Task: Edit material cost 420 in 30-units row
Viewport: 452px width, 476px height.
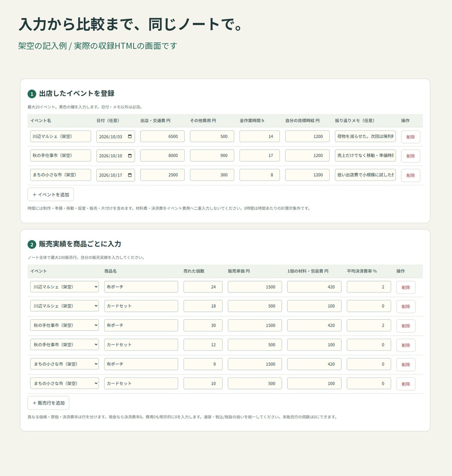Action: (x=314, y=325)
